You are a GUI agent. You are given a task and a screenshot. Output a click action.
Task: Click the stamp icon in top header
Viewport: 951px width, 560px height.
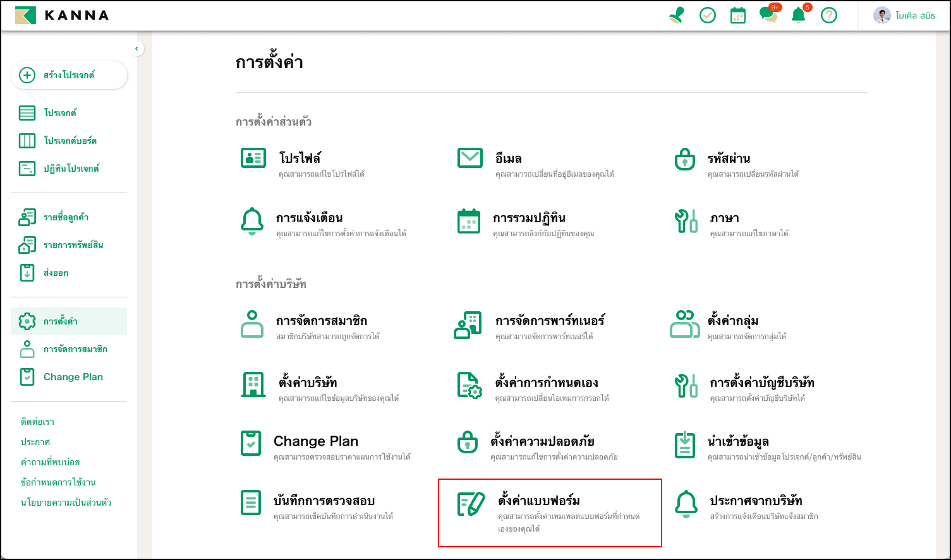677,16
